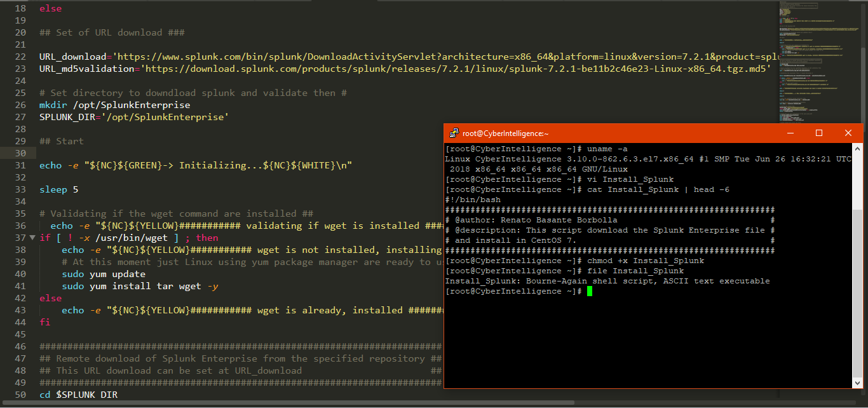Click the '## Start' comment on line 29
Viewport: 868px width, 408px height.
coord(62,141)
